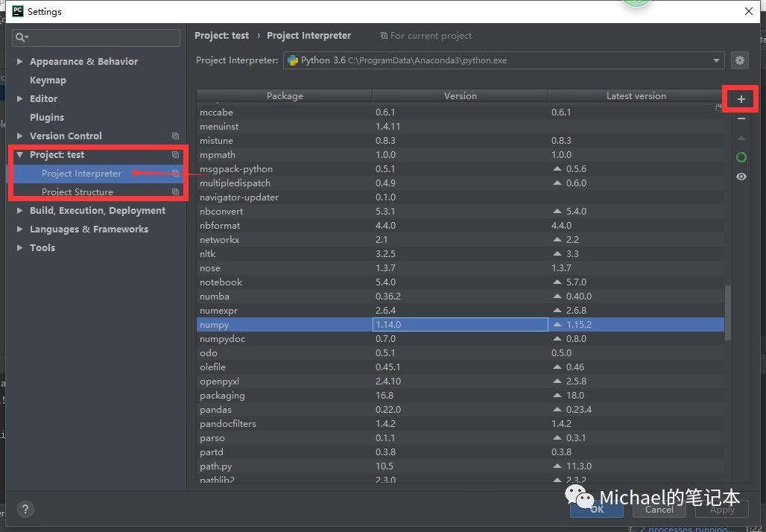766x532 pixels.
Task: Open the Keymap settings page
Action: click(x=48, y=80)
